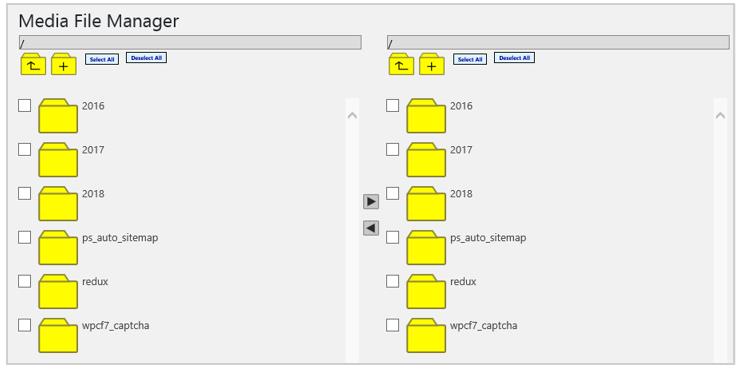Check the redux checkbox in right pane
740x371 pixels.
[393, 281]
